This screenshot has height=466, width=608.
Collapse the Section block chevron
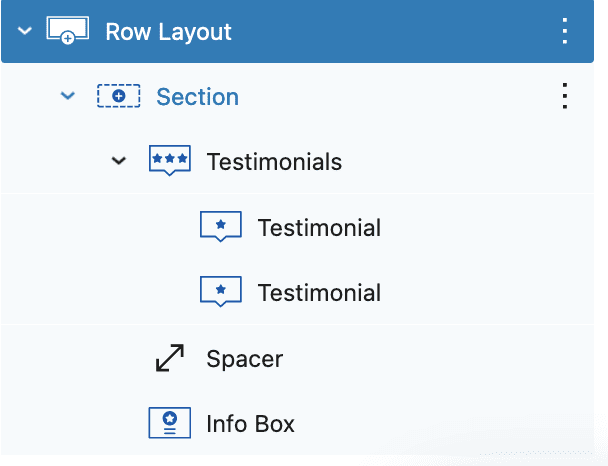click(68, 95)
